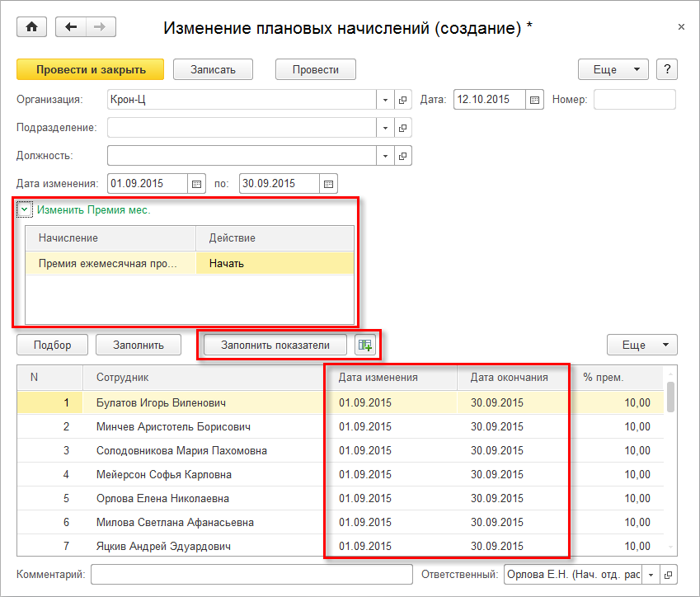Select row Яцкив Андрей Эдуардович

341,546
